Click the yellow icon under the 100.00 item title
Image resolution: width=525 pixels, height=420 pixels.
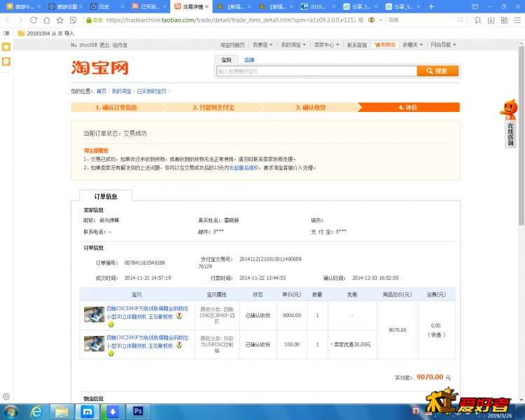(111, 353)
